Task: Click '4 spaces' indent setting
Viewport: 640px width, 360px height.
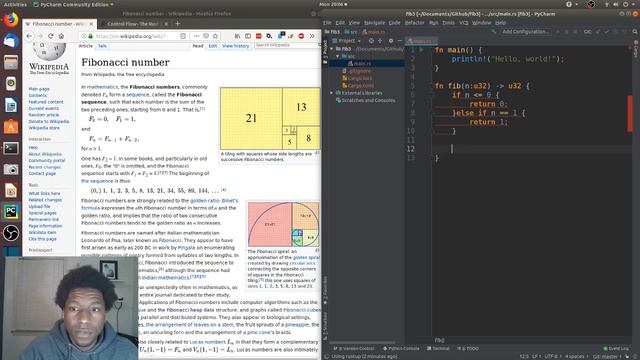Action: (x=576, y=356)
